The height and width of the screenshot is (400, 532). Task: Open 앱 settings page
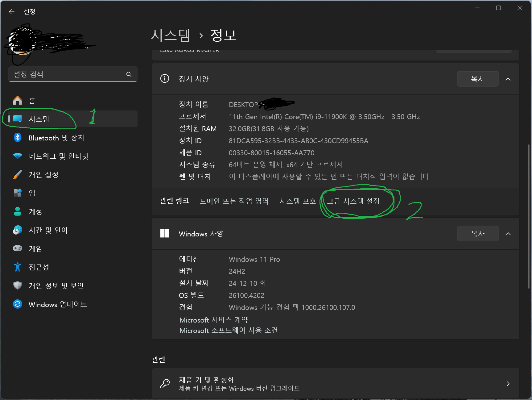pyautogui.click(x=73, y=193)
